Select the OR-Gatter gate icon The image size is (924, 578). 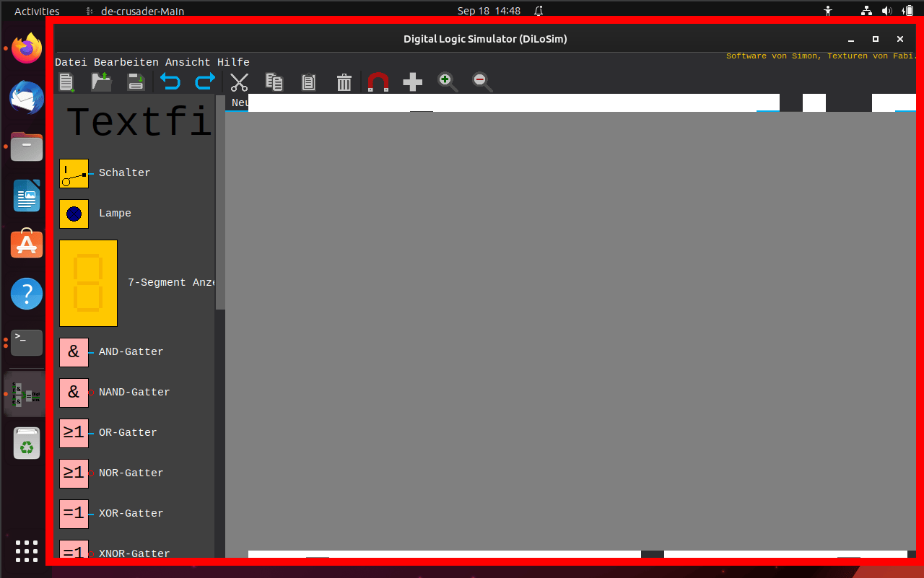pos(74,434)
